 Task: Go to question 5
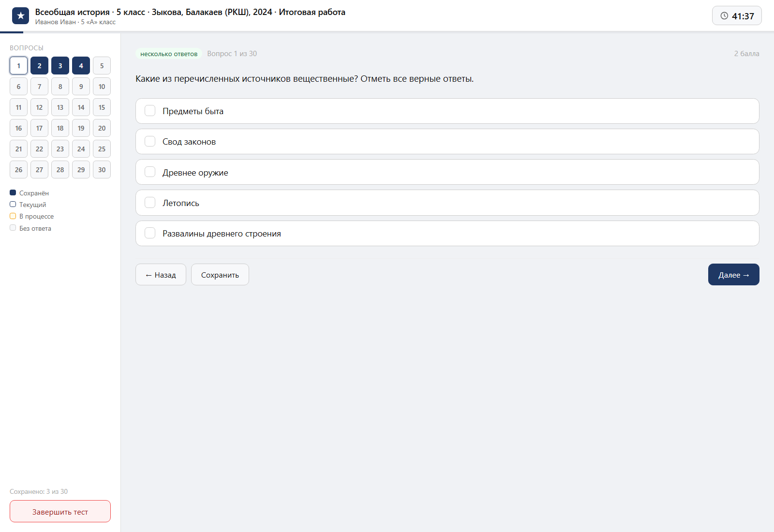[x=102, y=66]
